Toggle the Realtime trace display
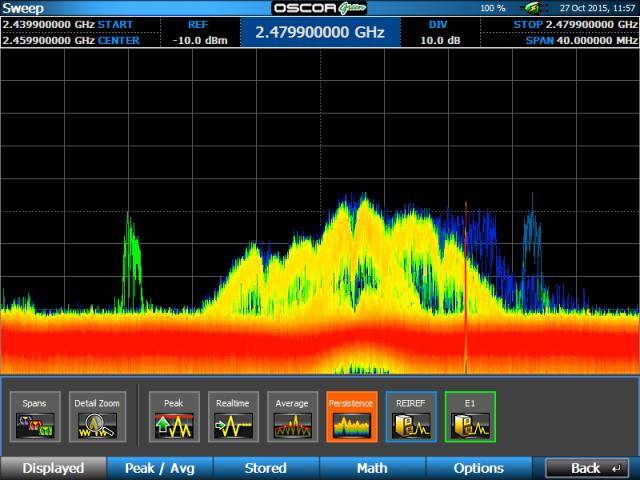The image size is (640, 480). click(x=232, y=416)
